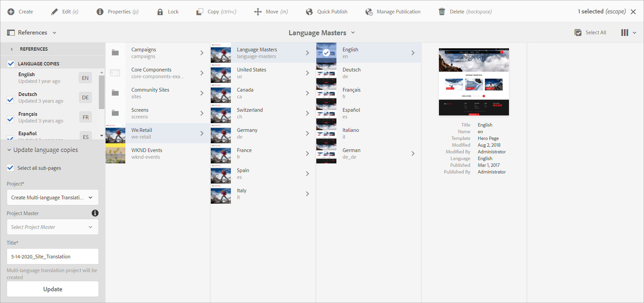The height and width of the screenshot is (303, 644).
Task: Click the Move arrows icon
Action: tap(258, 12)
